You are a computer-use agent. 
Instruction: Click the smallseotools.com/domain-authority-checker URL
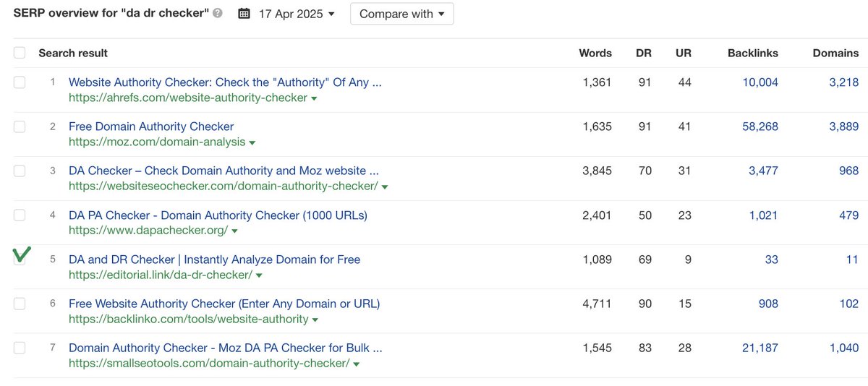click(x=209, y=363)
